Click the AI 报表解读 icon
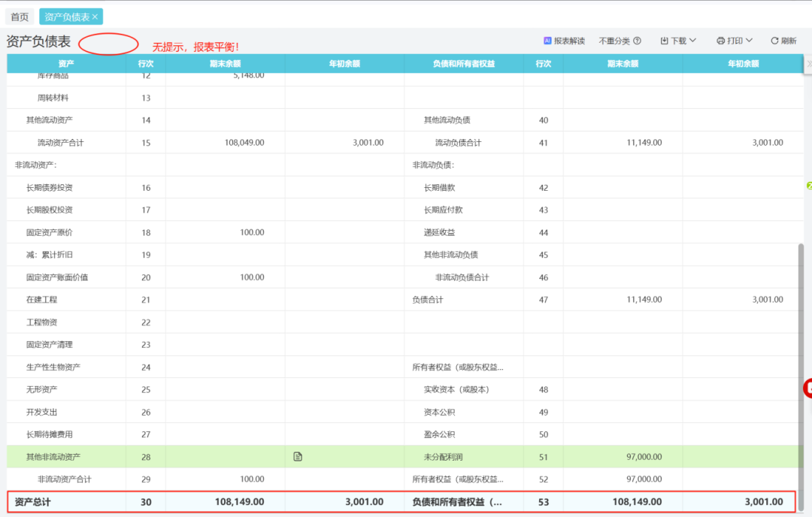 click(547, 41)
